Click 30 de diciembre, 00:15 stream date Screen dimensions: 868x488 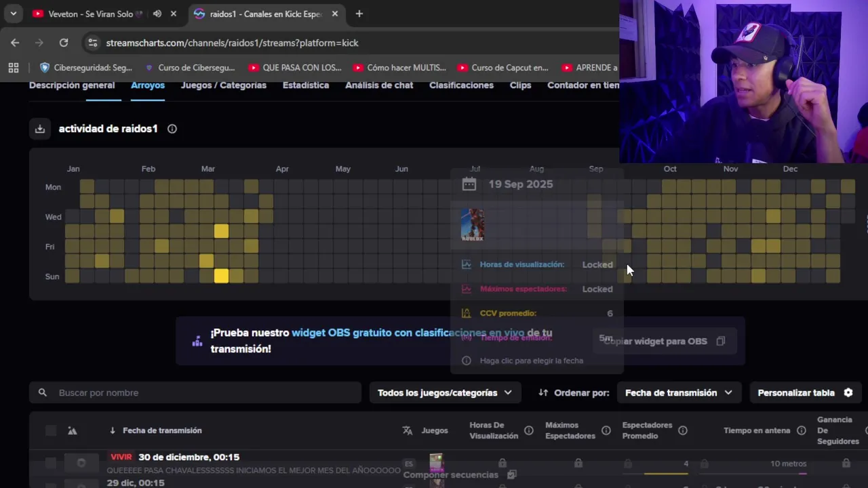point(189,457)
